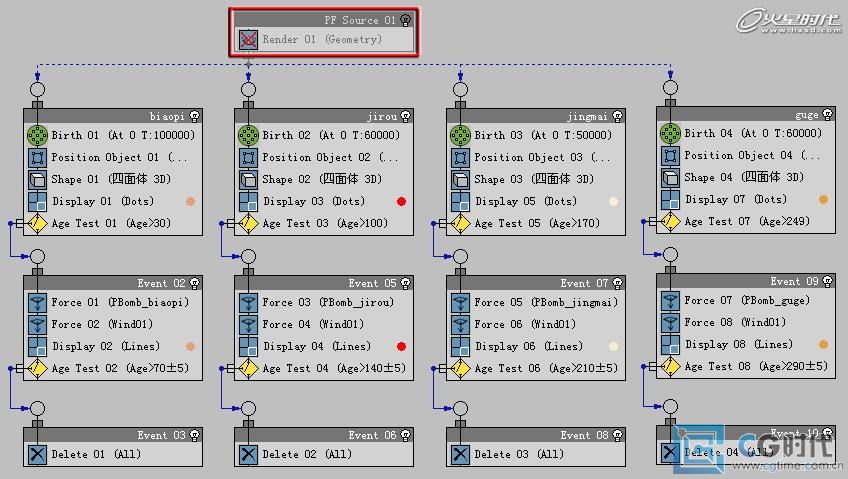Click the Display 07 (Dots) operator icon
This screenshot has height=479, width=848.
[x=670, y=199]
